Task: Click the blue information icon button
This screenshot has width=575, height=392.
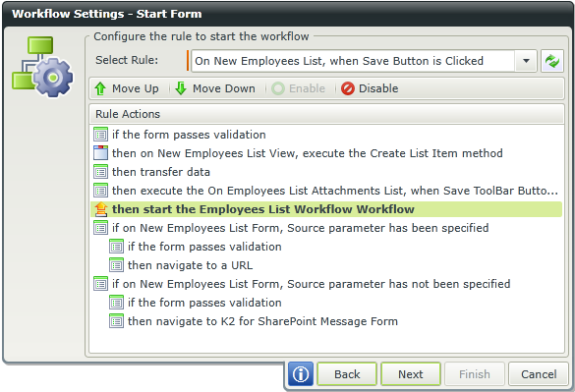Action: 301,374
